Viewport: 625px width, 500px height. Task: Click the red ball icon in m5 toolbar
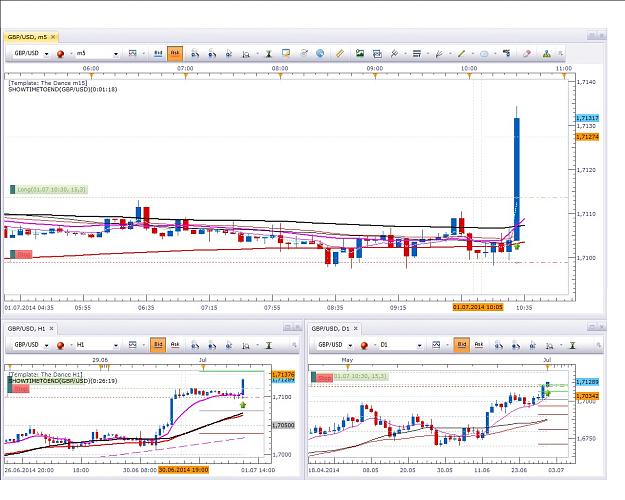point(61,54)
